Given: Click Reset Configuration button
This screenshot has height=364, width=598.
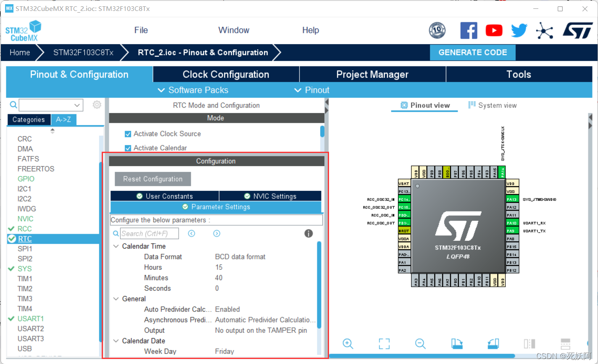Looking at the screenshot, I should pos(153,179).
